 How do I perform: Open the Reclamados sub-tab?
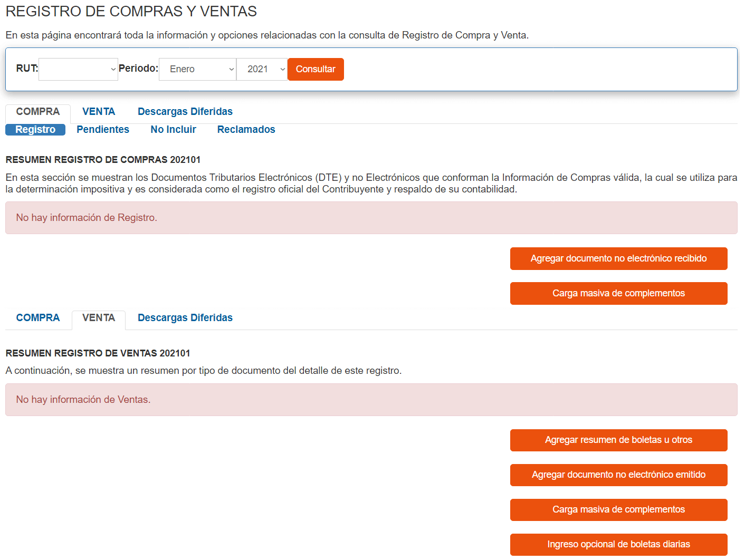(246, 129)
